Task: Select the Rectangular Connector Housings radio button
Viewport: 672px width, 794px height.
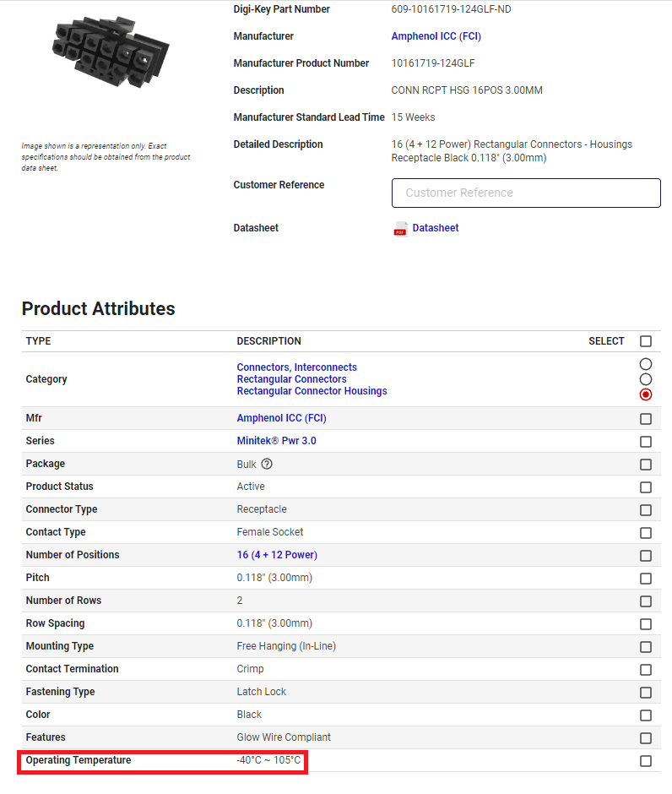Action: click(646, 394)
